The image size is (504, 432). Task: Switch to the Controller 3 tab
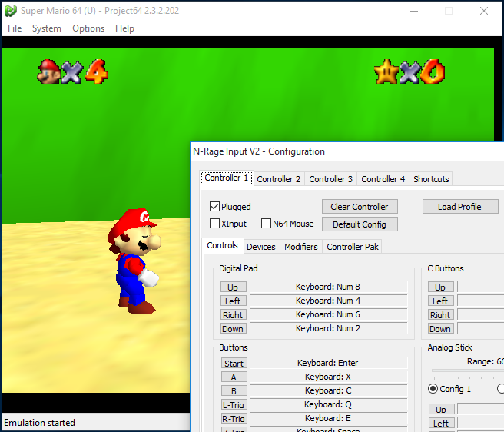pyautogui.click(x=330, y=179)
